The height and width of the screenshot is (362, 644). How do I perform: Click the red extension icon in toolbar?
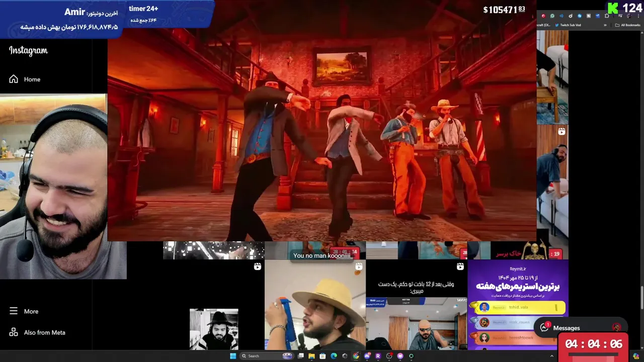(x=543, y=16)
